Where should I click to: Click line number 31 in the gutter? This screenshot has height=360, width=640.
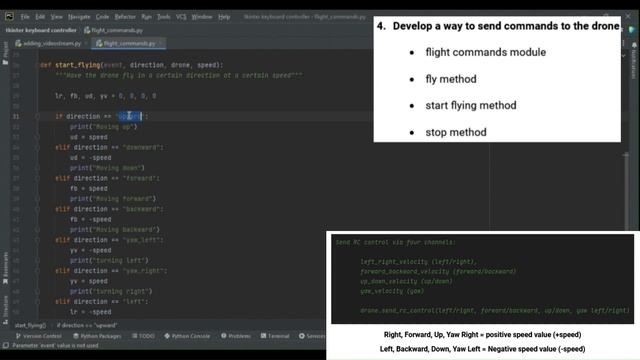click(x=16, y=116)
